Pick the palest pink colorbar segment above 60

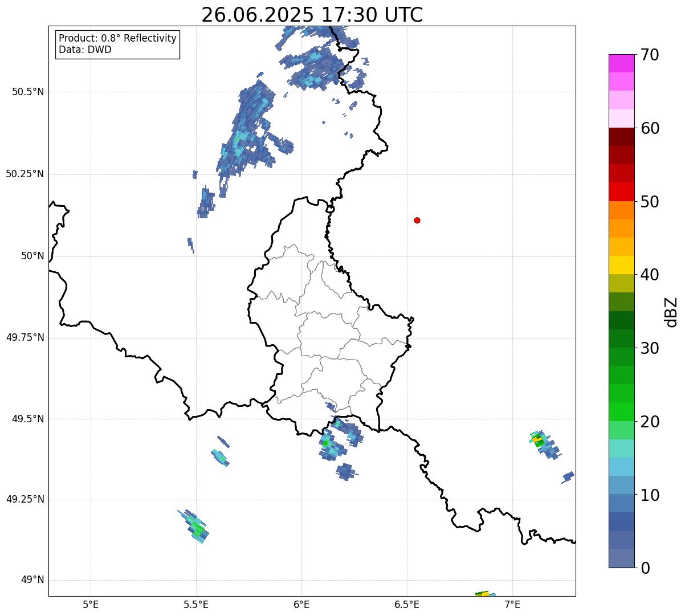(621, 119)
